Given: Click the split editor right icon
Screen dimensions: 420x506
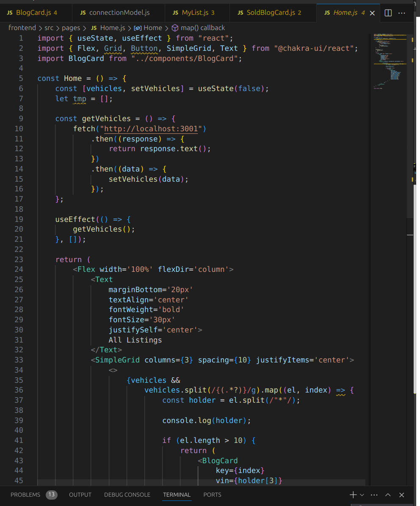Looking at the screenshot, I should pyautogui.click(x=388, y=13).
